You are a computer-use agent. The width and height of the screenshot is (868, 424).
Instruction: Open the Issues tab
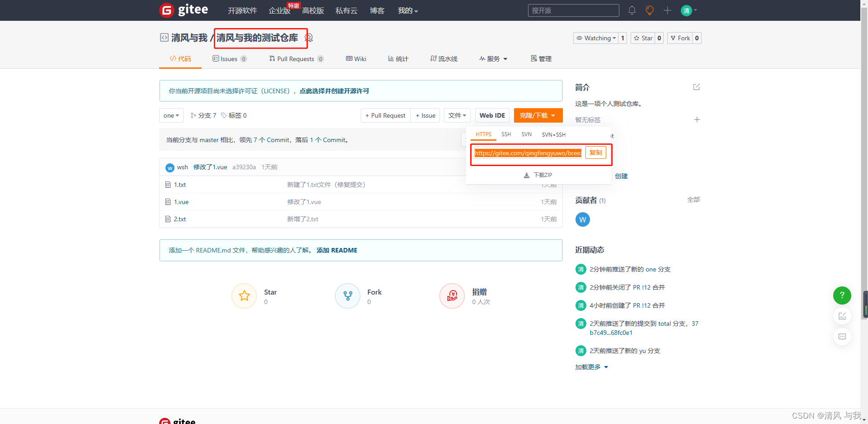coord(229,59)
